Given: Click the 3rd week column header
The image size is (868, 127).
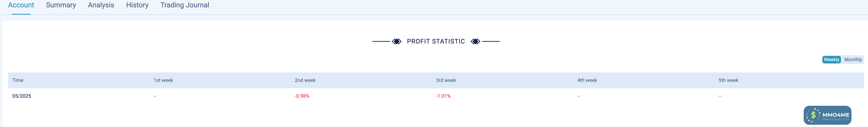Looking at the screenshot, I should click(x=446, y=80).
